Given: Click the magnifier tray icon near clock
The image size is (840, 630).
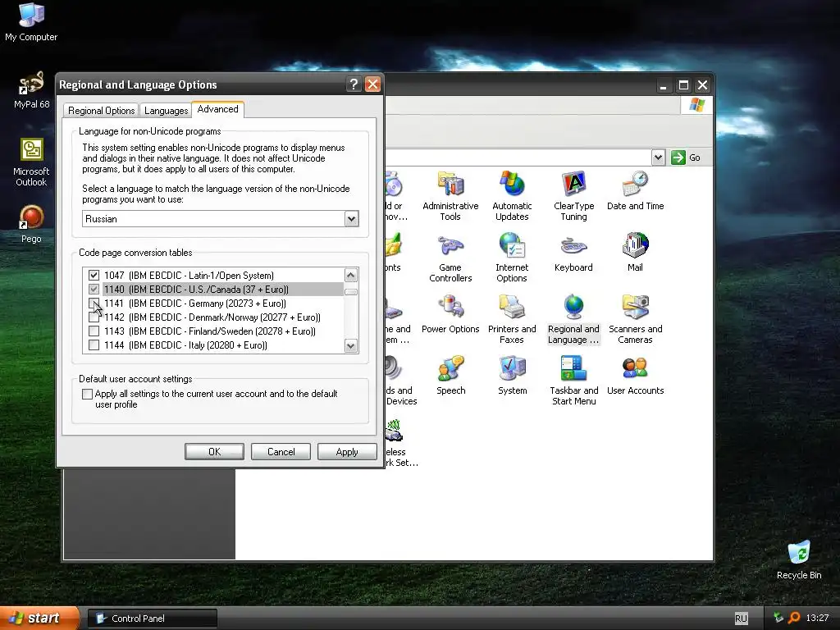Looking at the screenshot, I should tap(794, 618).
